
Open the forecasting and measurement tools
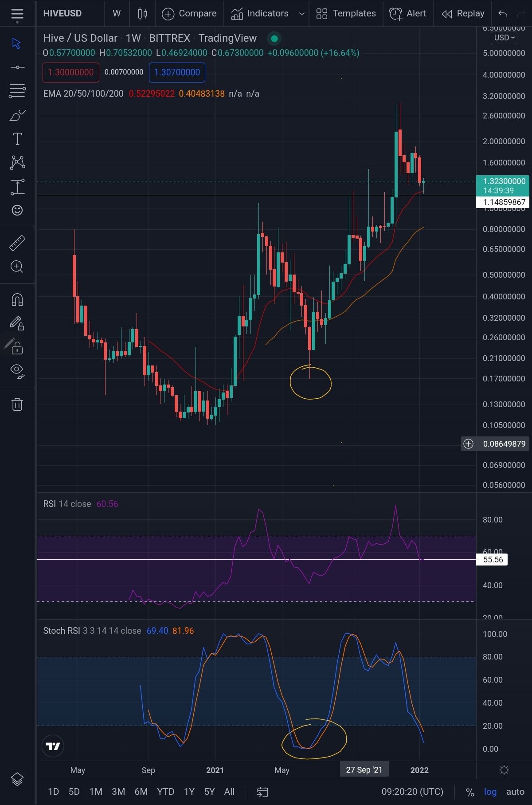tap(17, 187)
